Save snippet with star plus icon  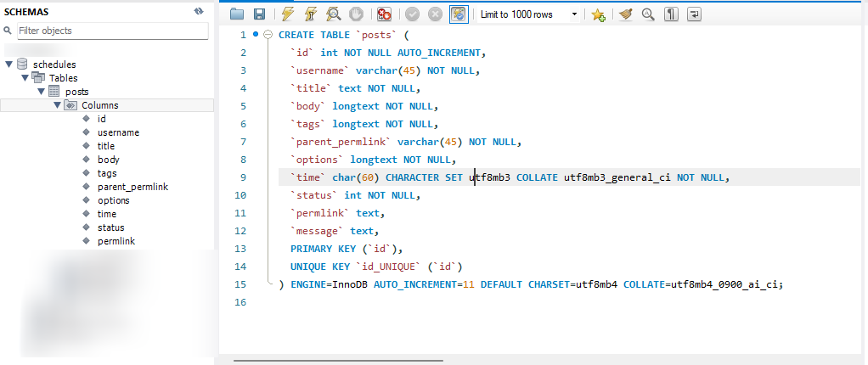click(x=598, y=15)
